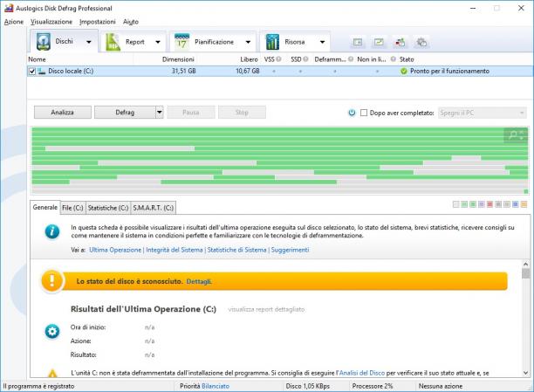Image resolution: width=534 pixels, height=392 pixels.
Task: Open the Report toolbar icon
Action: 113,42
